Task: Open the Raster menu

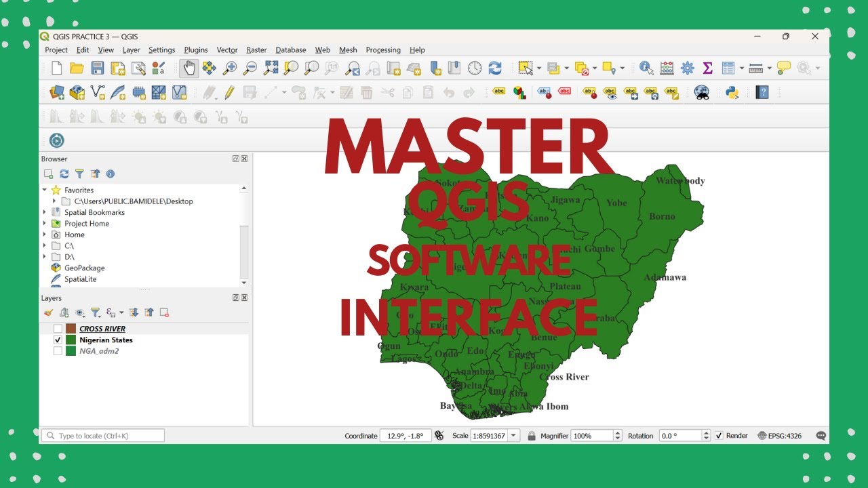Action: pyautogui.click(x=256, y=49)
